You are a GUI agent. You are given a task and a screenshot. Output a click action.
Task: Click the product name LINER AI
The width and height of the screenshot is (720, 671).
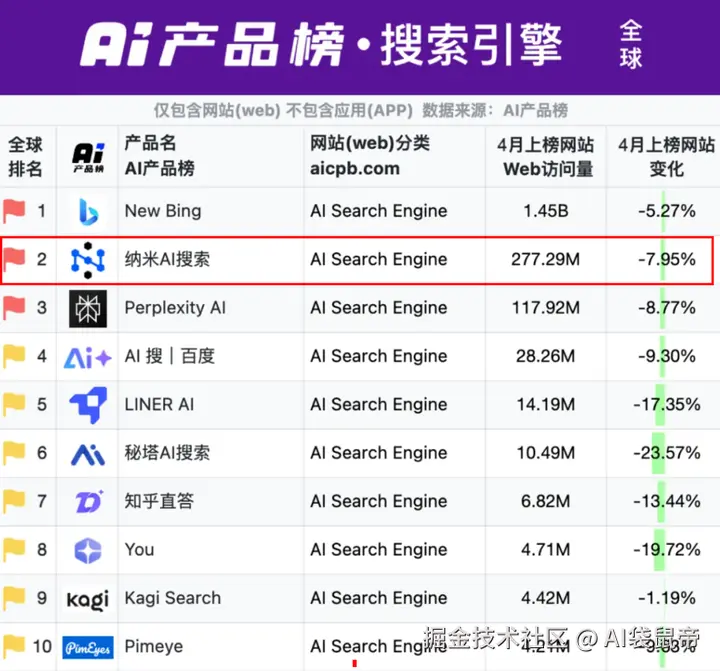click(159, 404)
